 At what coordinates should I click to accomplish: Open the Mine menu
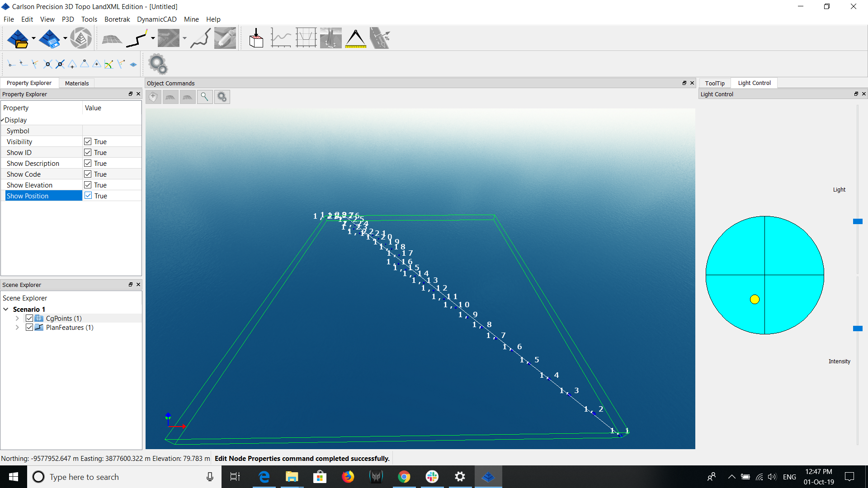click(191, 19)
